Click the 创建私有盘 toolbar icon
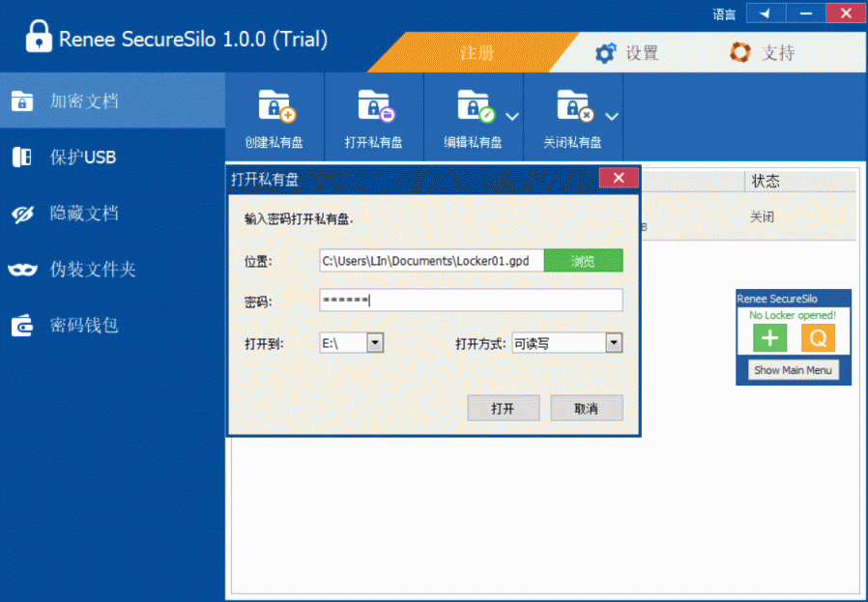The image size is (868, 602). coord(276,105)
